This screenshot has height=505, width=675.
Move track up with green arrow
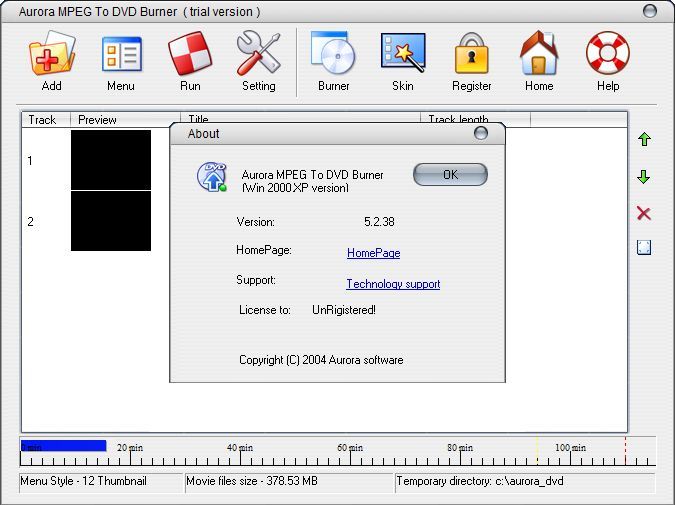click(644, 139)
